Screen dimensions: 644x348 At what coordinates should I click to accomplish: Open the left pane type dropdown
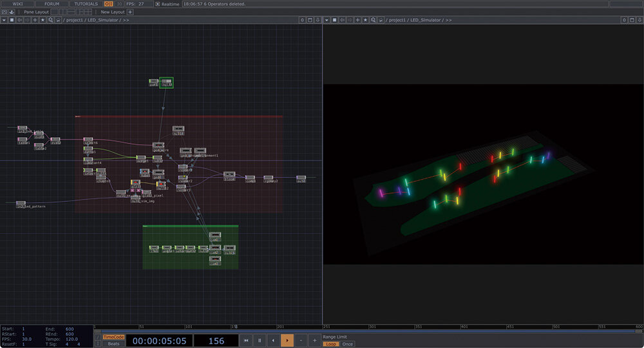pos(5,20)
